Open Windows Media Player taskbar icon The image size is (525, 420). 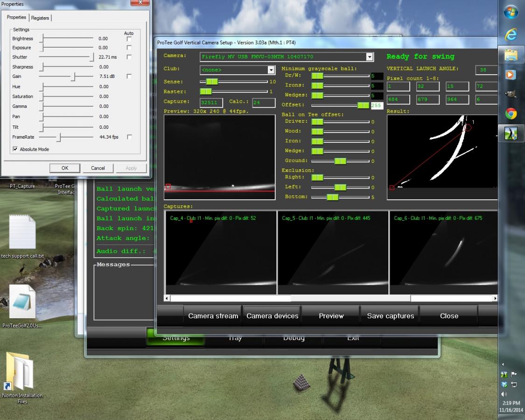tap(511, 74)
